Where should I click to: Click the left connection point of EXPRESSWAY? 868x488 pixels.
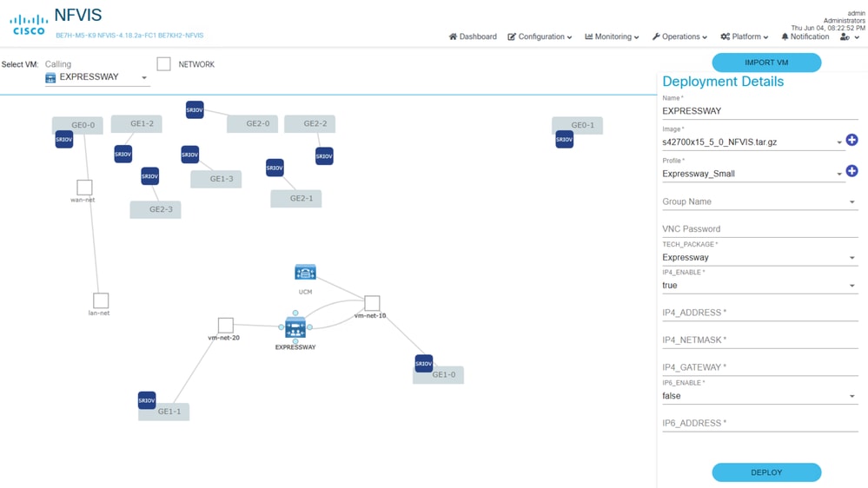(282, 327)
